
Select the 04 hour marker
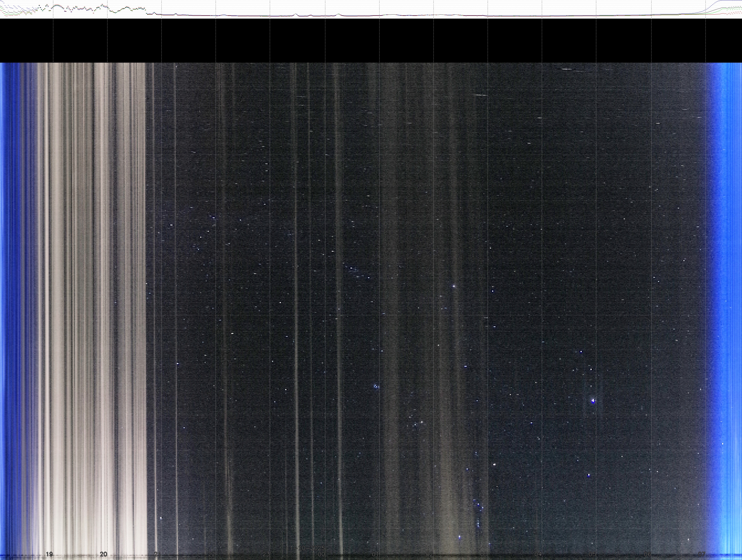tap(538, 554)
